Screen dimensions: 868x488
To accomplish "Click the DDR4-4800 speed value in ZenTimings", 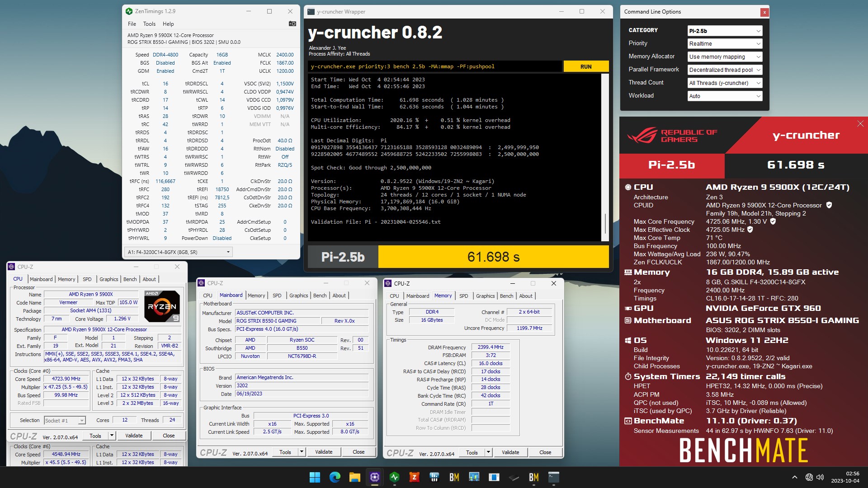I will (x=165, y=55).
